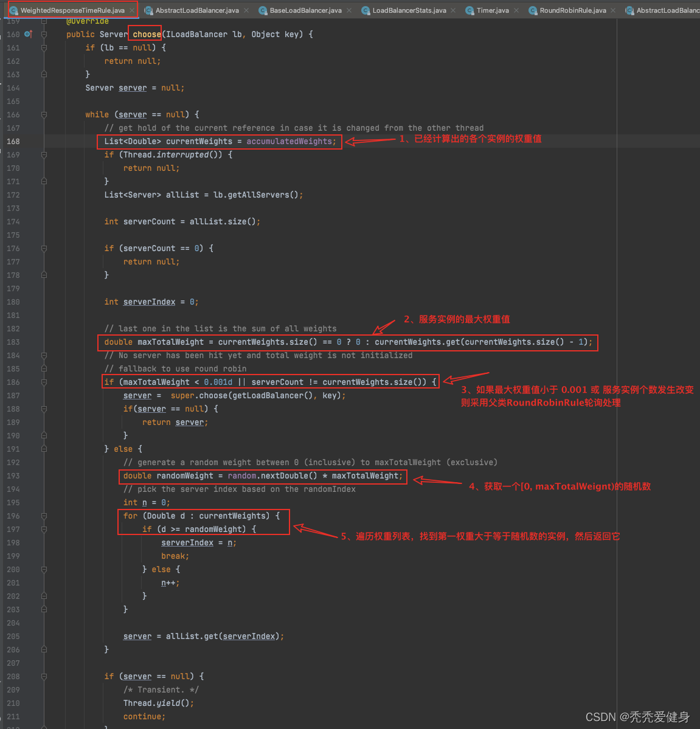The width and height of the screenshot is (700, 729).
Task: Collapse the server null check at line 208
Action: point(44,677)
